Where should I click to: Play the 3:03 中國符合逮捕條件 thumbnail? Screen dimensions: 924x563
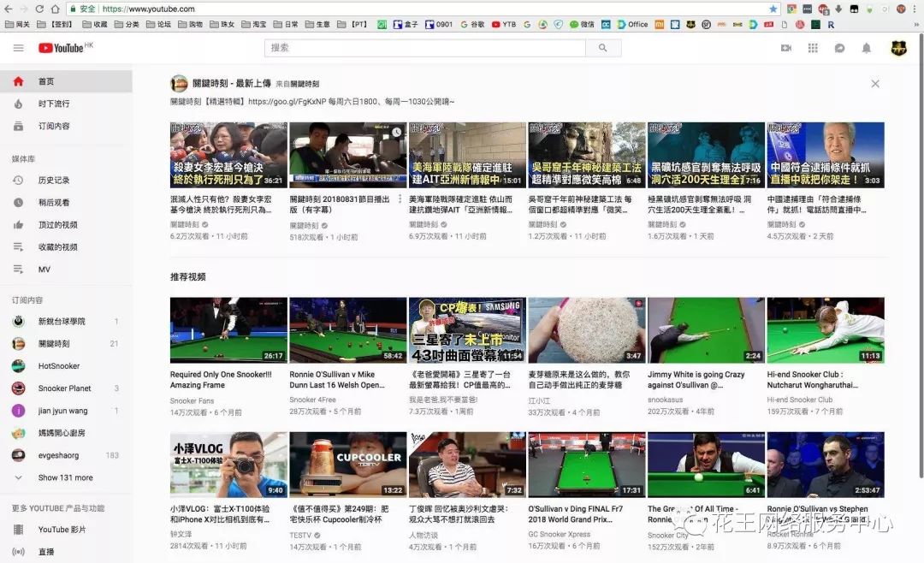826,155
